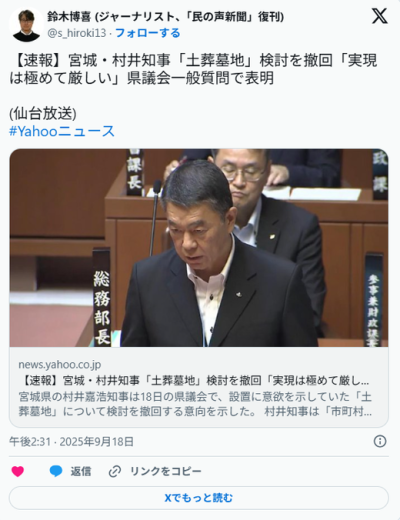
Task: Open the link card headline 【速報】宮城・村井知事
Action: tap(194, 380)
